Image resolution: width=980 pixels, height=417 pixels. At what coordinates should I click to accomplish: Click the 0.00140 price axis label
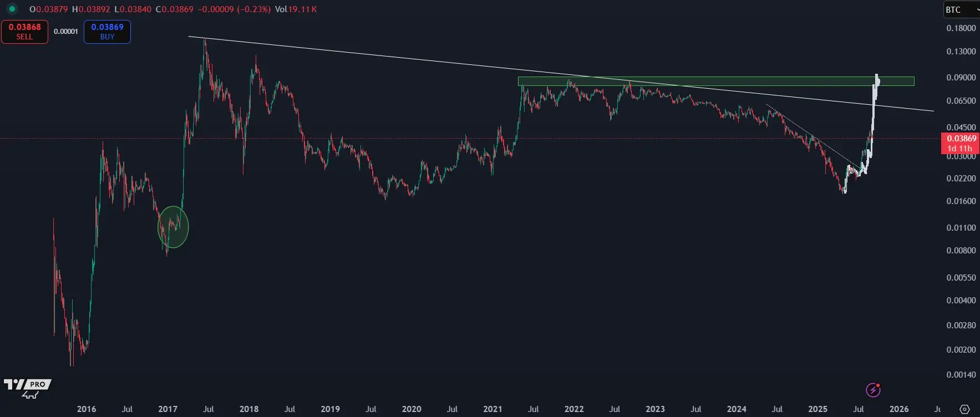coord(961,375)
